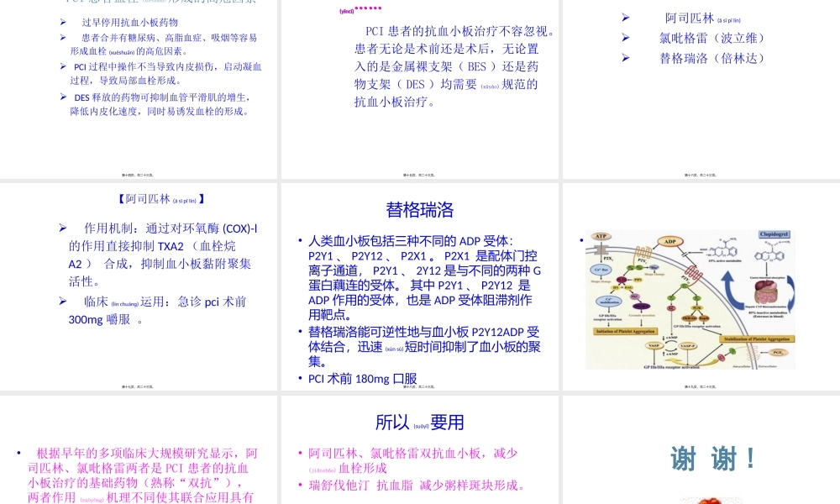The image size is (840, 504).
Task: Click the Clopidogrel label box in the diagram
Action: 775,234
